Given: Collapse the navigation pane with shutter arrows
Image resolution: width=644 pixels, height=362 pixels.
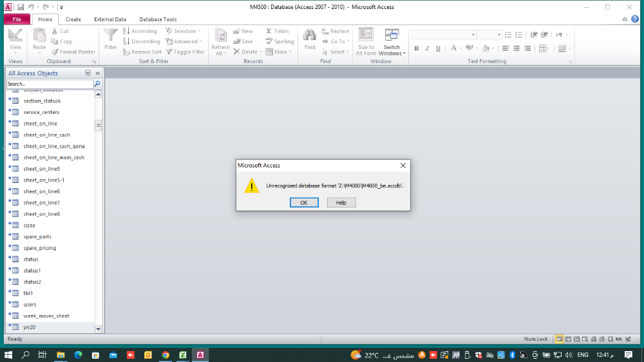Looking at the screenshot, I should pyautogui.click(x=98, y=73).
